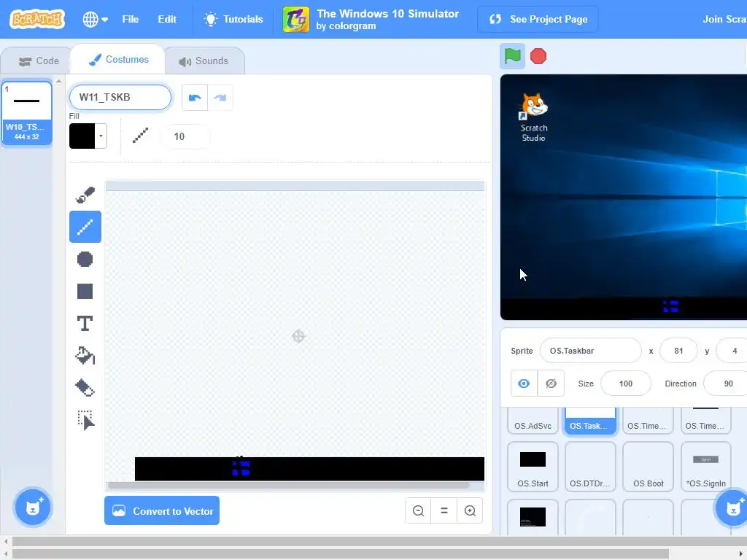Viewport: 747px width, 560px height.
Task: Click the Scratch Studio desktop icon on stage
Action: tap(533, 117)
